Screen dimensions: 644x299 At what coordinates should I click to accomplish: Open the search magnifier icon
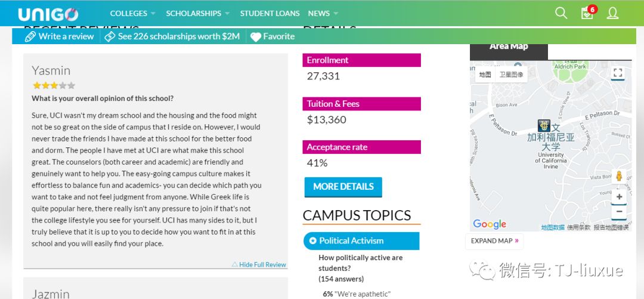(x=561, y=13)
